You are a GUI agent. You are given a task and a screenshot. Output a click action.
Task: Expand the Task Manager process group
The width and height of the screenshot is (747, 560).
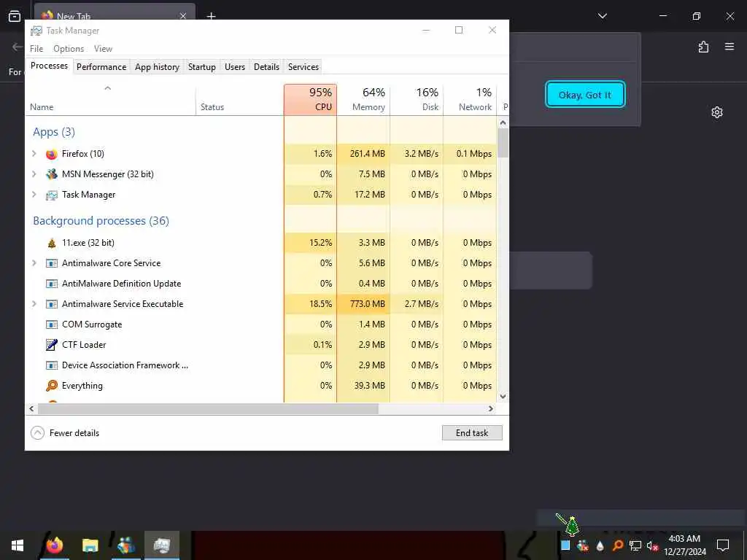click(34, 194)
